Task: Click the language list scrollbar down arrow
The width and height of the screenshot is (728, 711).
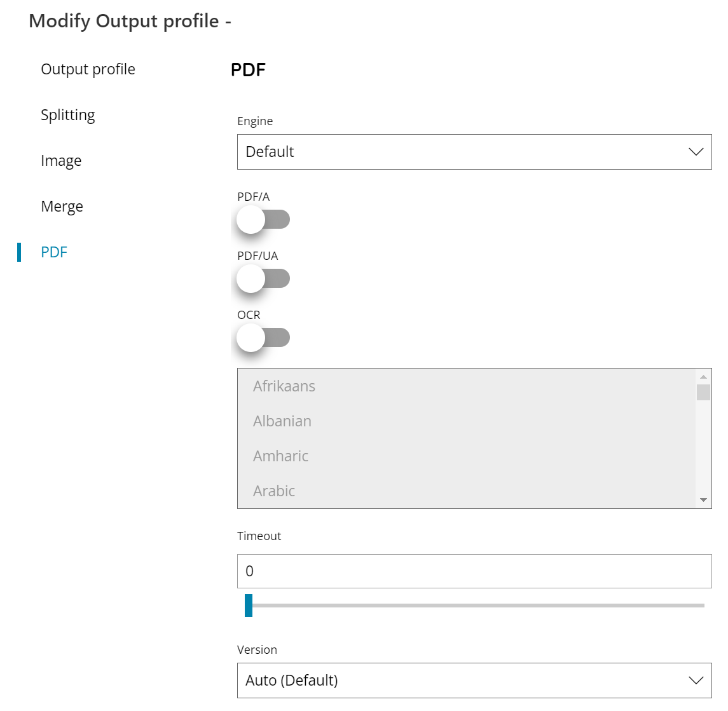Action: [x=703, y=499]
